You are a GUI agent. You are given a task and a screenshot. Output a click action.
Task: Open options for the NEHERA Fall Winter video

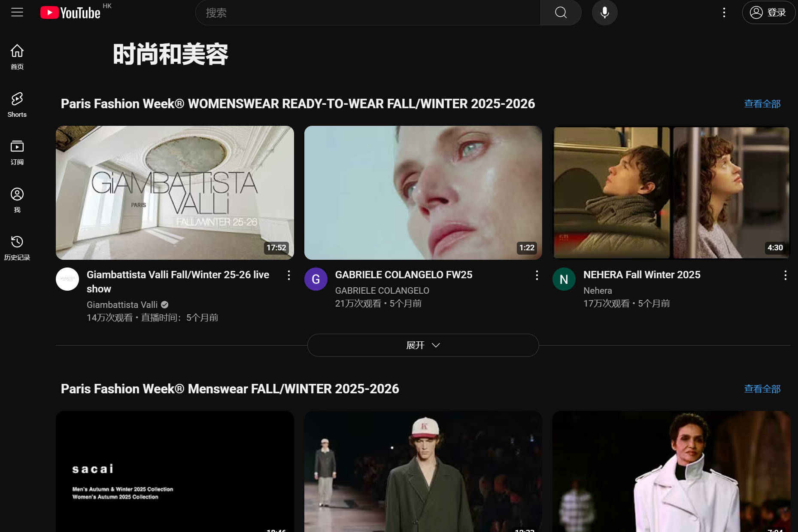pyautogui.click(x=786, y=275)
